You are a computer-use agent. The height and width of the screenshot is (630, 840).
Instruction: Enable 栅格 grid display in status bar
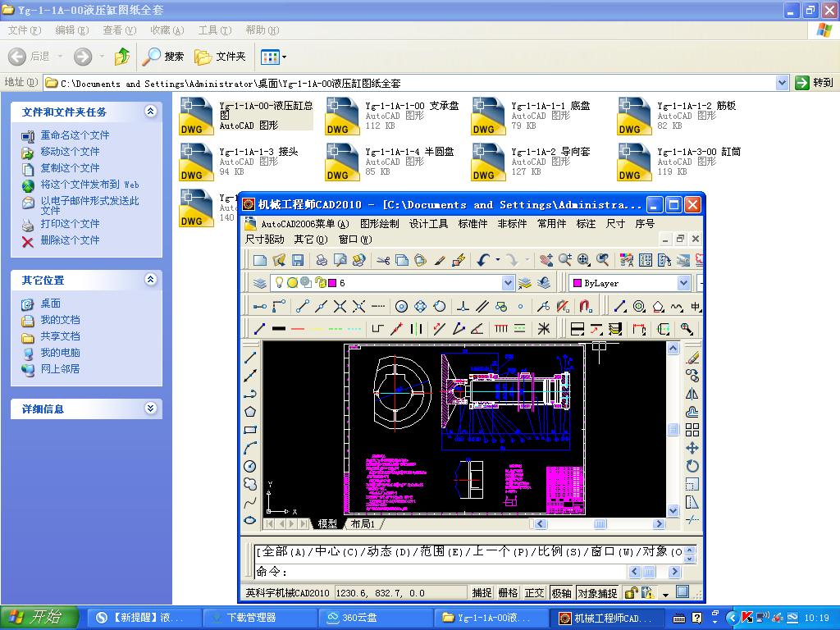tap(509, 592)
